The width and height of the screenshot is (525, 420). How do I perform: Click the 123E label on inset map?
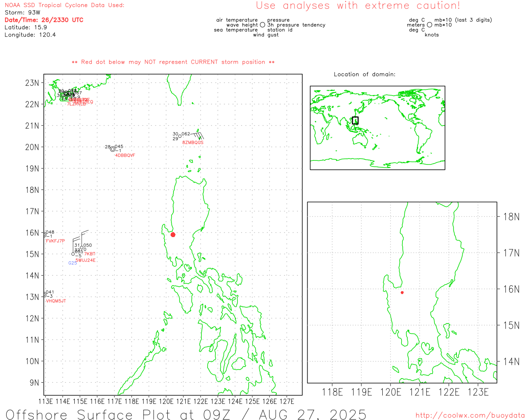tap(478, 393)
